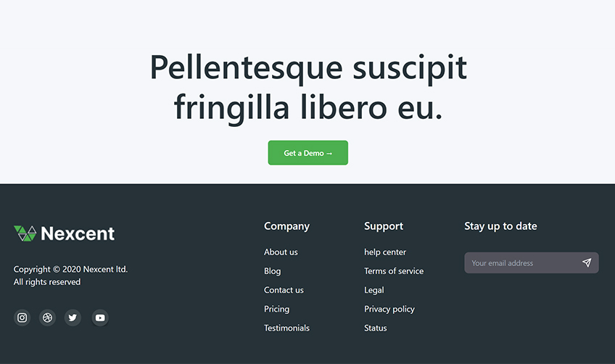Open the Testimonials link
This screenshot has height=364, width=615.
[x=286, y=328]
